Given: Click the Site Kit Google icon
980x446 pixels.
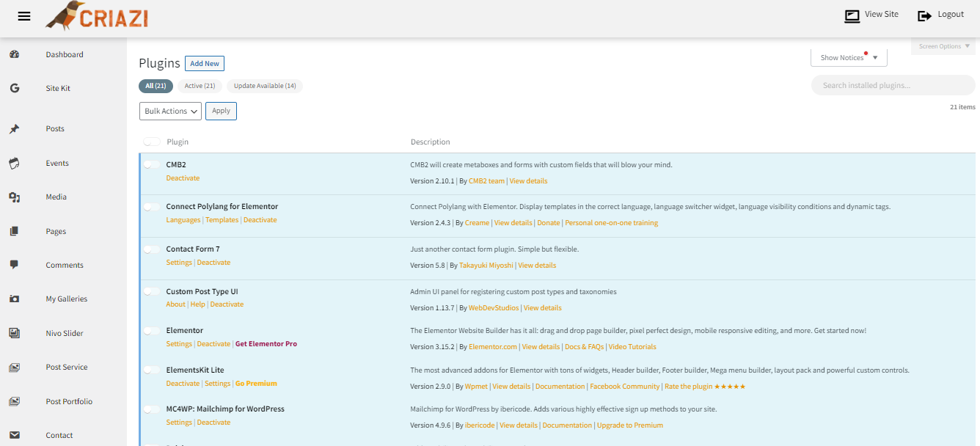Looking at the screenshot, I should point(14,88).
